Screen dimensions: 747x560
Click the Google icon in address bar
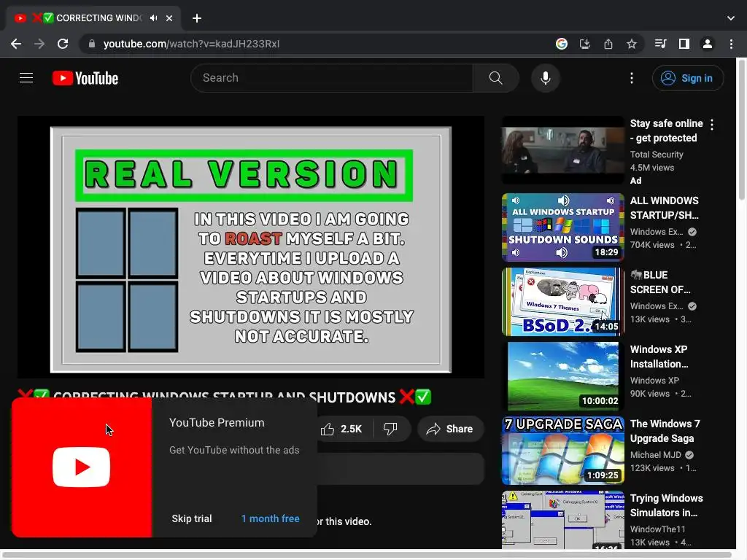[562, 44]
